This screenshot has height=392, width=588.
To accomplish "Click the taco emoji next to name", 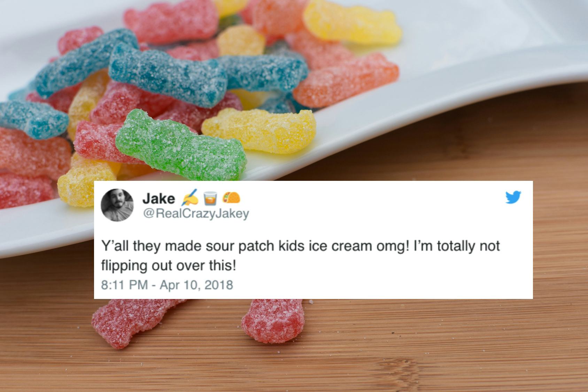I will click(x=231, y=198).
